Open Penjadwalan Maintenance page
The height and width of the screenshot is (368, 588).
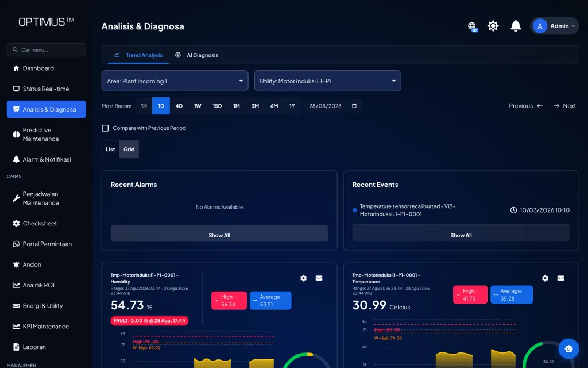tap(46, 198)
